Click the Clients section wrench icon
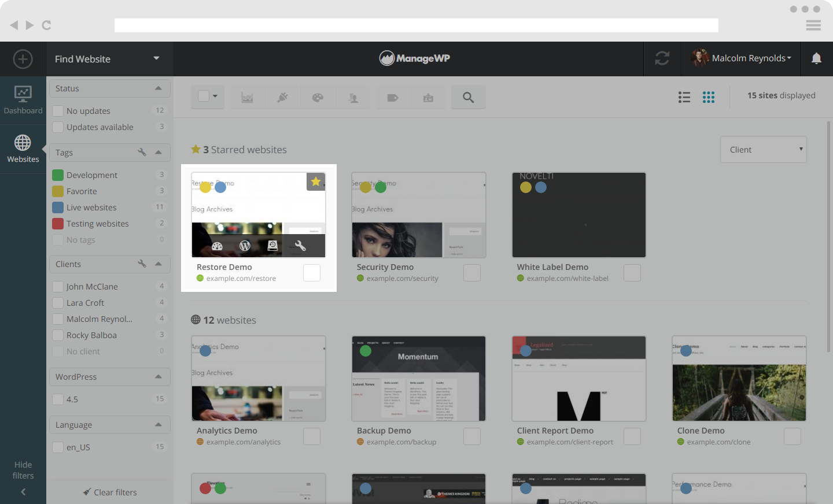 click(x=142, y=264)
